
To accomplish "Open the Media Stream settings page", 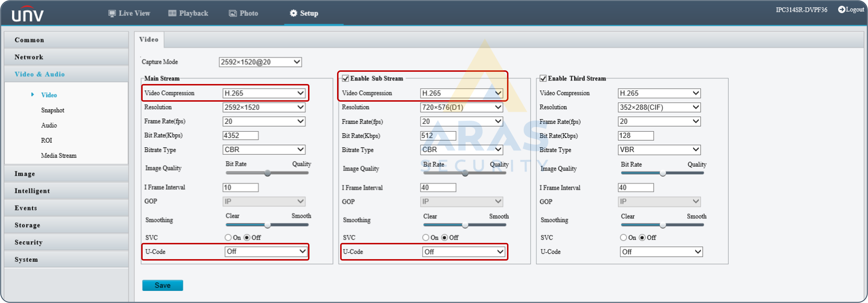I will [59, 156].
